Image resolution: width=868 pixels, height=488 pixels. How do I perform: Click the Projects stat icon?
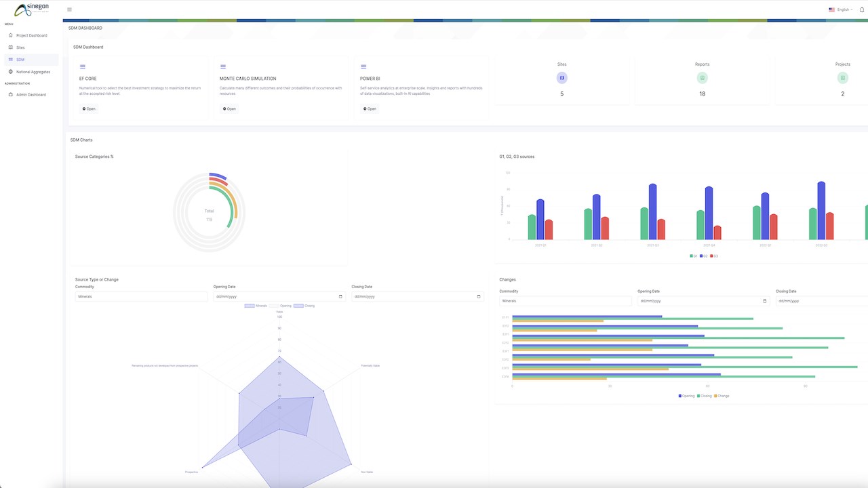842,78
